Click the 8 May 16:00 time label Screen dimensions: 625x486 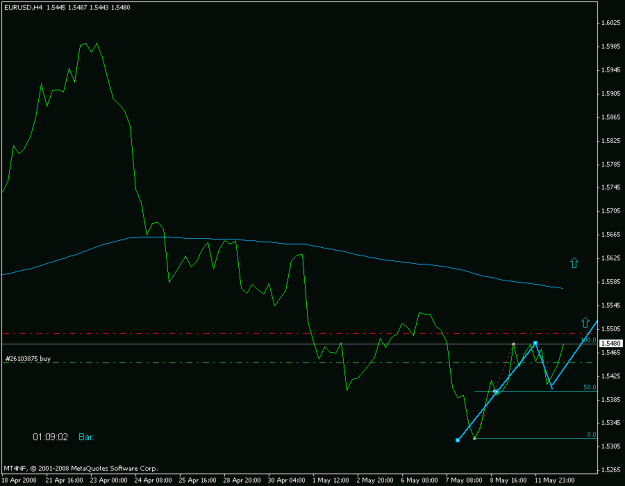(x=509, y=480)
